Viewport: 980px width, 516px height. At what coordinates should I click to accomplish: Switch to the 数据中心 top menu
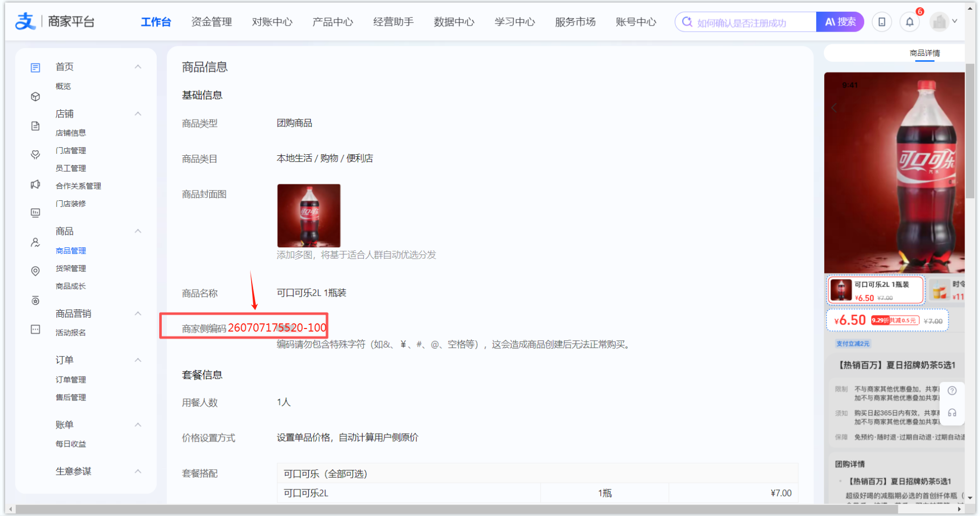coord(454,22)
